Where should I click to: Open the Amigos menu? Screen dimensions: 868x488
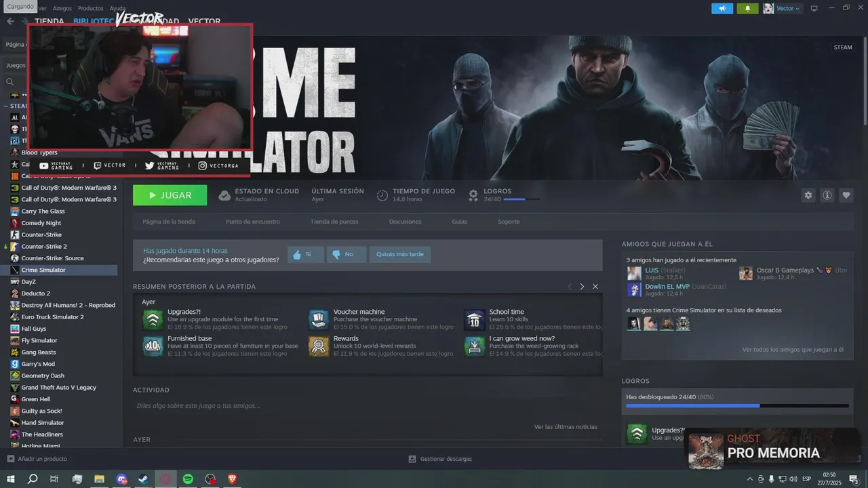(x=62, y=8)
